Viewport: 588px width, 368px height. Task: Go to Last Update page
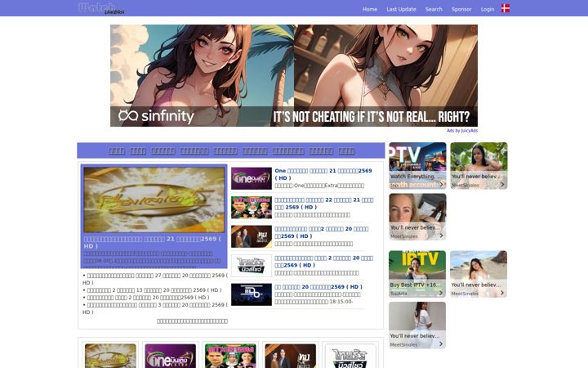tap(401, 9)
